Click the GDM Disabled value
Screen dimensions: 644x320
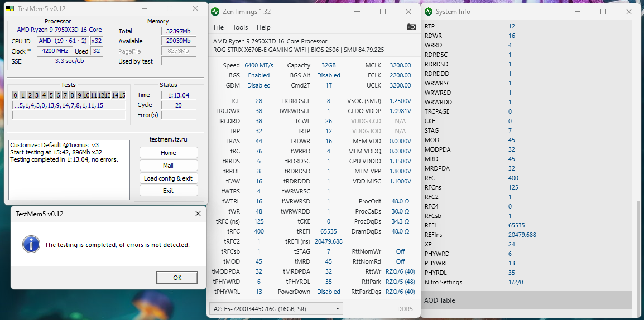[x=259, y=85]
